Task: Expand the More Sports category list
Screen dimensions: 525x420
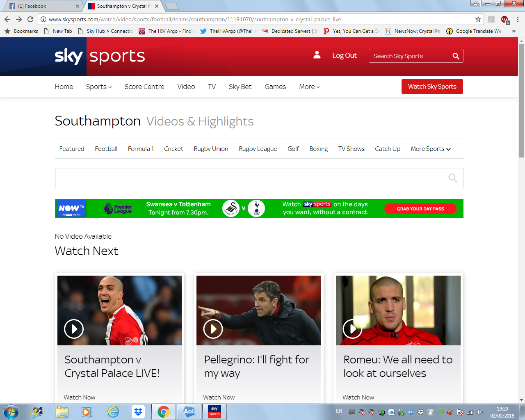Action: [431, 149]
